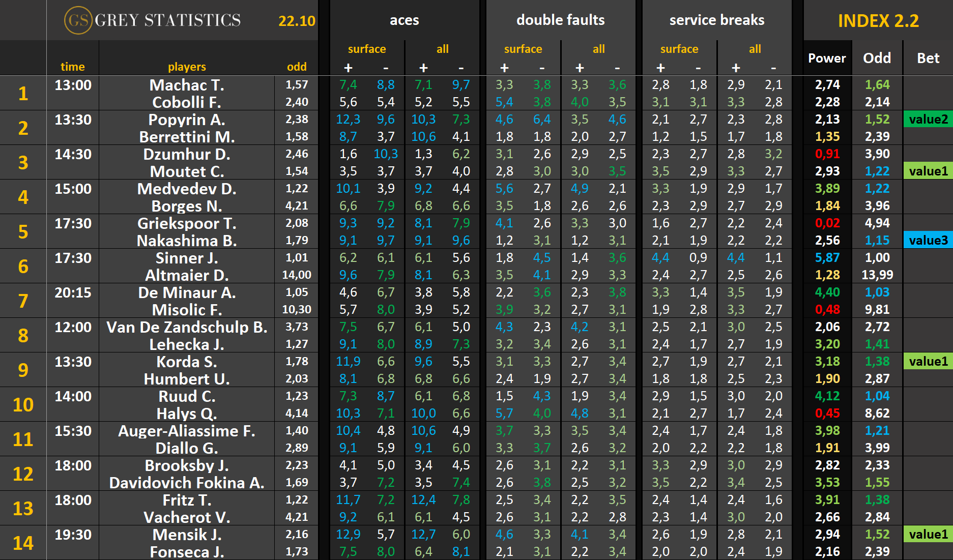The width and height of the screenshot is (953, 560).
Task: Click the blue value3 badge
Action: click(928, 240)
